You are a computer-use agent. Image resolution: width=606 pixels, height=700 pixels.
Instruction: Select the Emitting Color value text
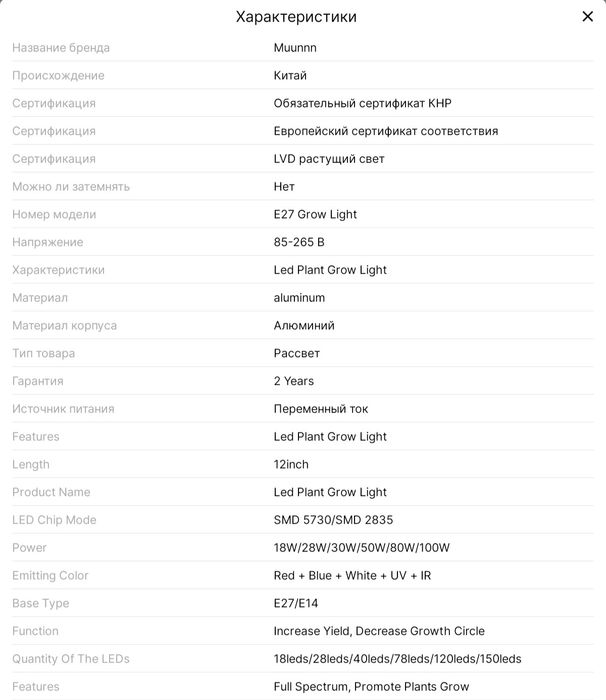[x=352, y=576]
